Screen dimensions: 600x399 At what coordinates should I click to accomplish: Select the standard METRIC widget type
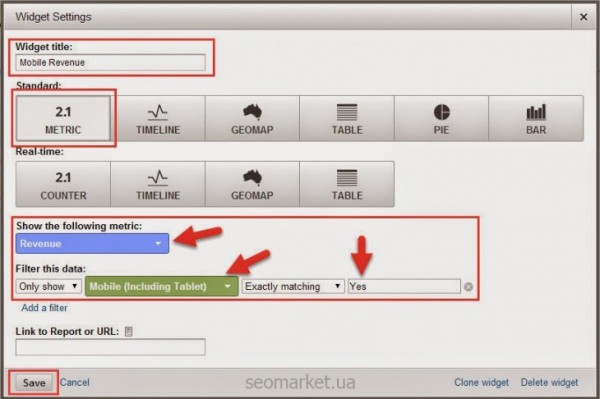(63, 118)
